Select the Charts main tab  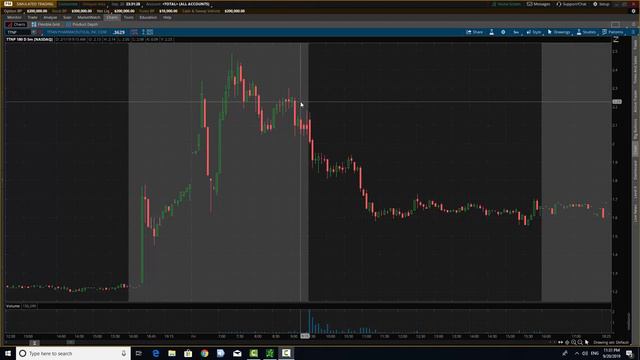tap(112, 18)
